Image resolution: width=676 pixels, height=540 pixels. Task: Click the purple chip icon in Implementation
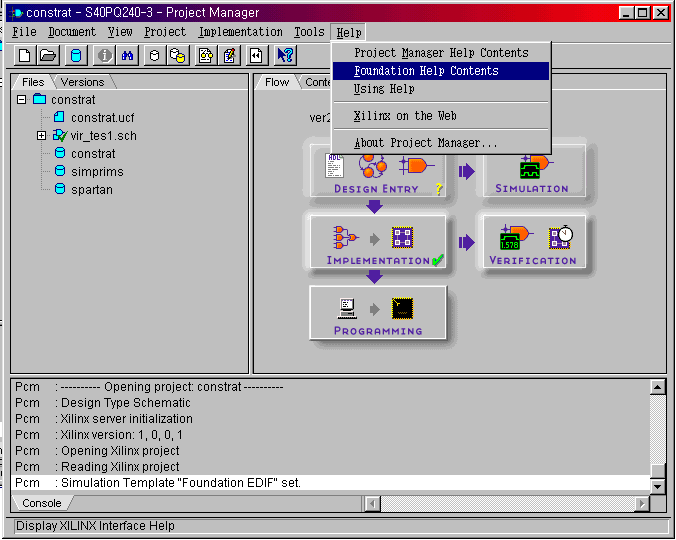click(x=402, y=237)
